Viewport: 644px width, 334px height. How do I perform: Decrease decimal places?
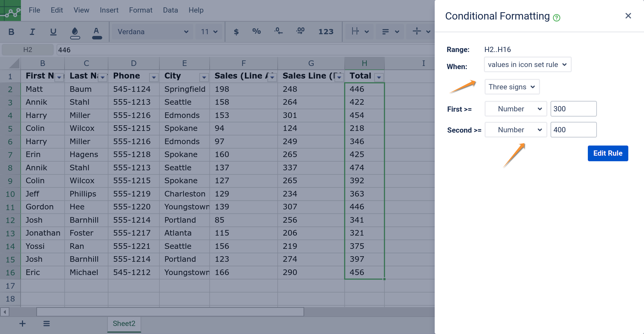point(278,31)
